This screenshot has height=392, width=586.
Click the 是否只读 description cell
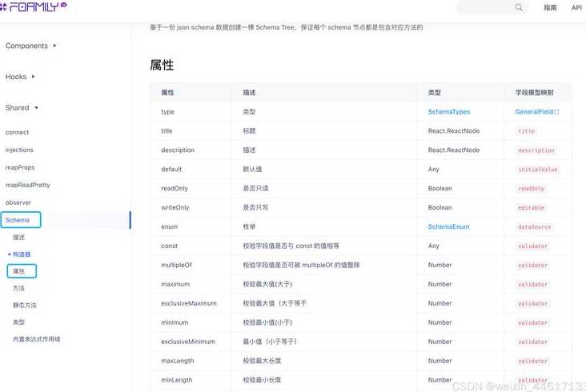point(324,188)
